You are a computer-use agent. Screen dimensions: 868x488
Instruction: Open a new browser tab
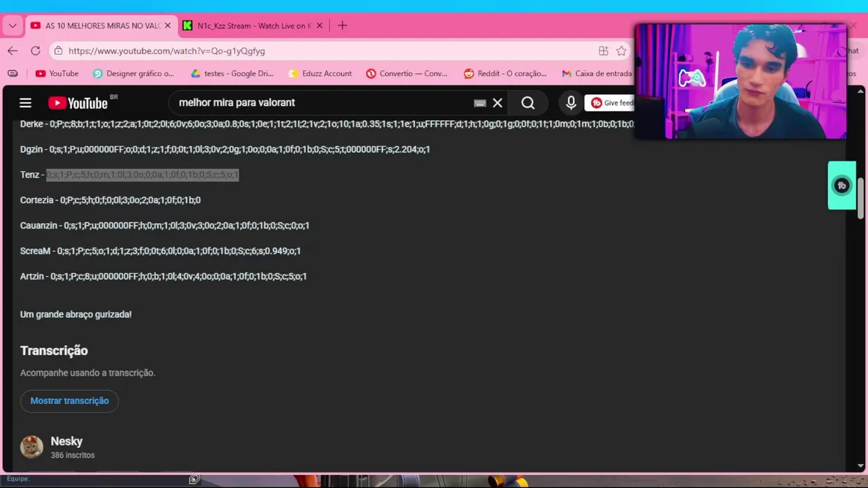click(342, 26)
